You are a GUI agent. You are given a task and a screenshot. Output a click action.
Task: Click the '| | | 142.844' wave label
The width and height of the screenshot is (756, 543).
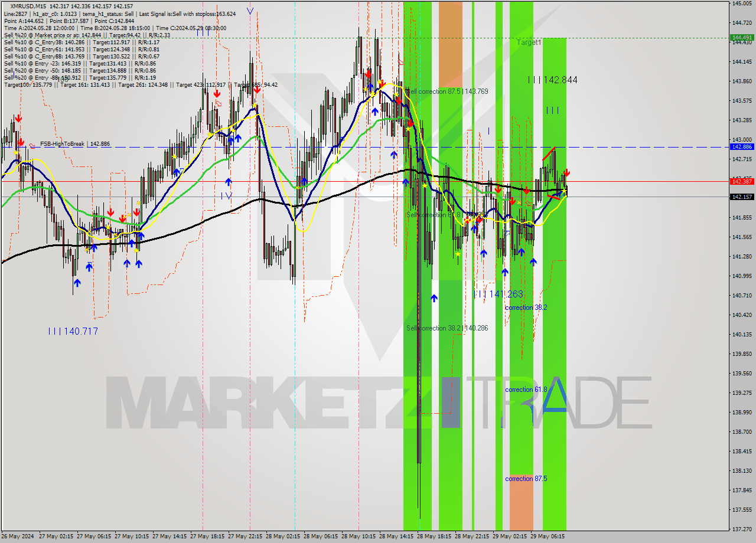[x=552, y=80]
